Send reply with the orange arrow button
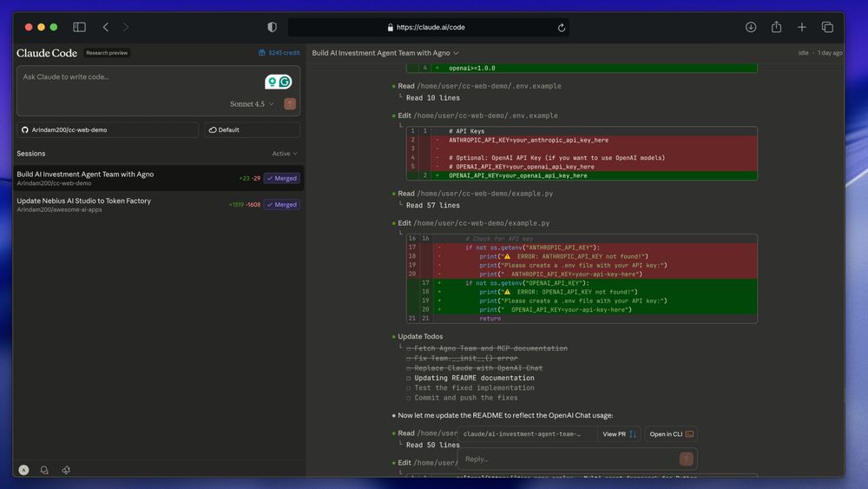868x489 pixels. pos(686,459)
